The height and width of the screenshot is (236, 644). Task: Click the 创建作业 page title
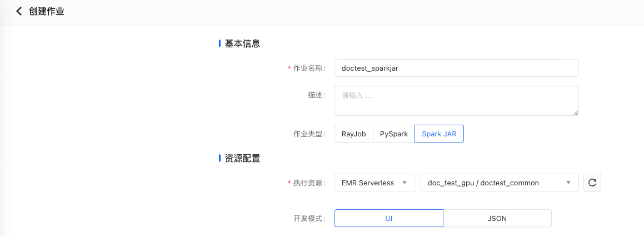(x=47, y=11)
